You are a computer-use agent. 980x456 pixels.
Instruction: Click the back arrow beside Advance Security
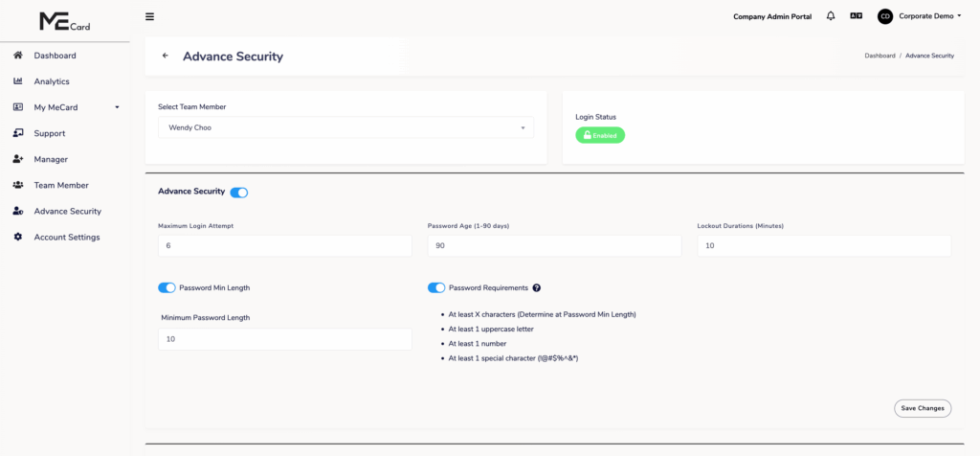click(x=166, y=56)
